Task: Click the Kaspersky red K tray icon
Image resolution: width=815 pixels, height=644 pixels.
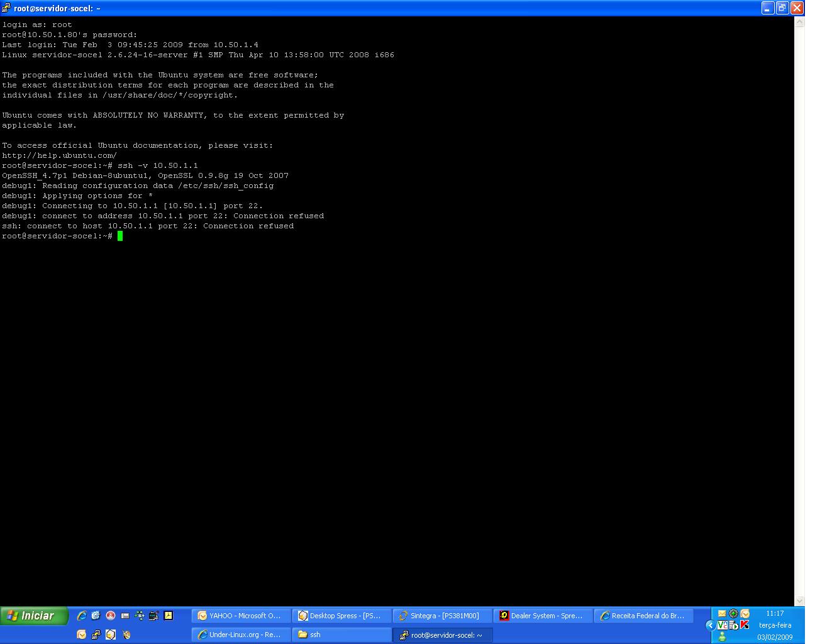Action: click(x=745, y=625)
